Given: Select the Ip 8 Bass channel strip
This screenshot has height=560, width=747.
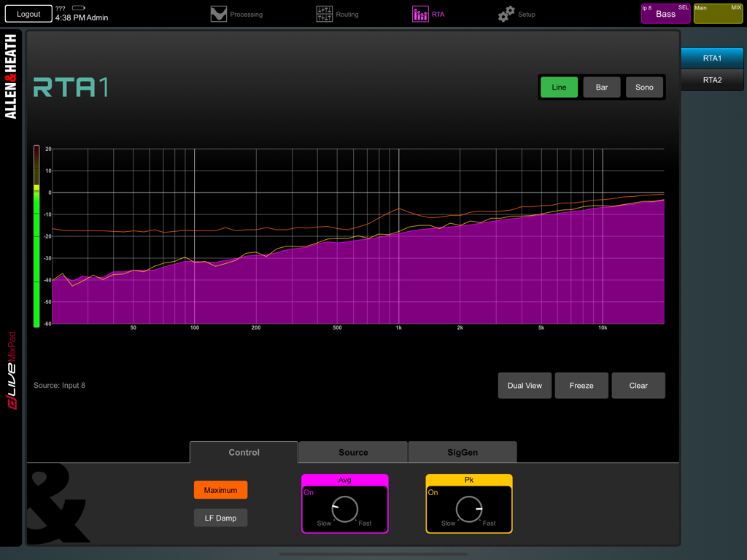Looking at the screenshot, I should (x=665, y=13).
